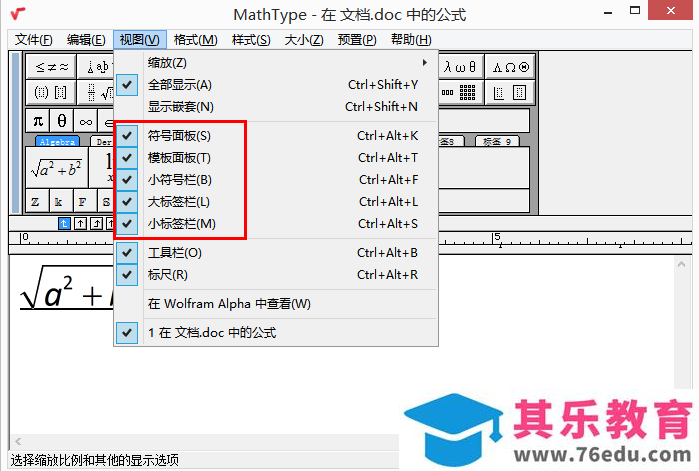Switch to the Algebra tab
699x471 pixels.
[x=57, y=142]
